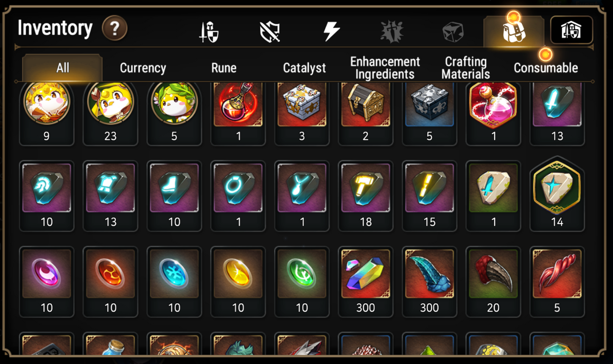Open the Consumable tab

[x=546, y=68]
